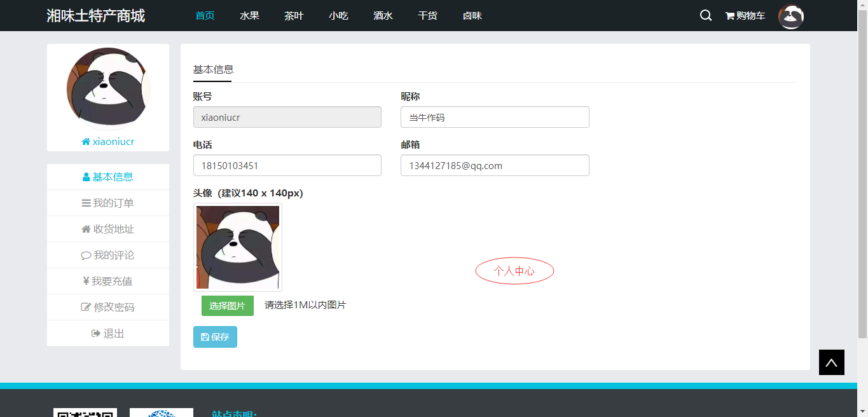Viewport: 868px width, 417px height.
Task: Open 基本信息 in the sidebar menu
Action: (108, 177)
